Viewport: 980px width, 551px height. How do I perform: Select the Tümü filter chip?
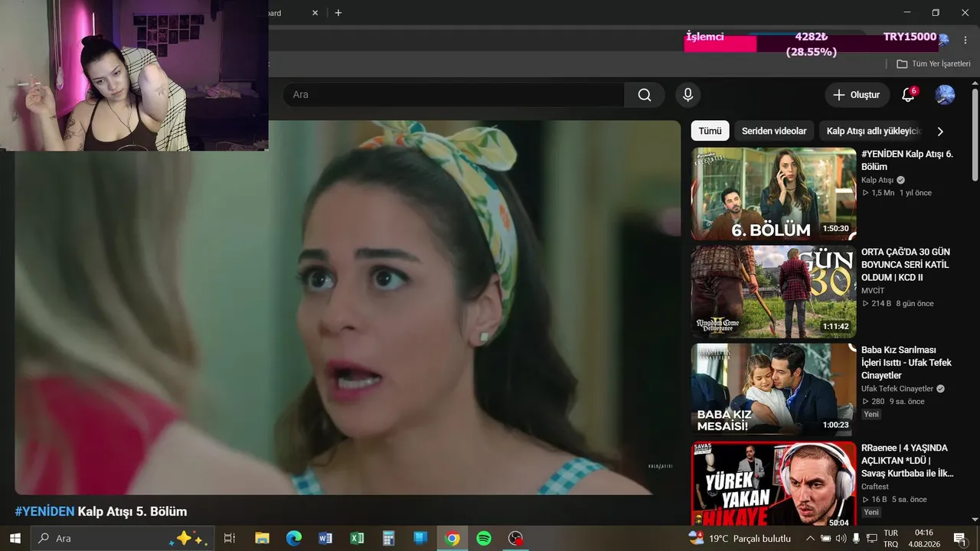[710, 131]
